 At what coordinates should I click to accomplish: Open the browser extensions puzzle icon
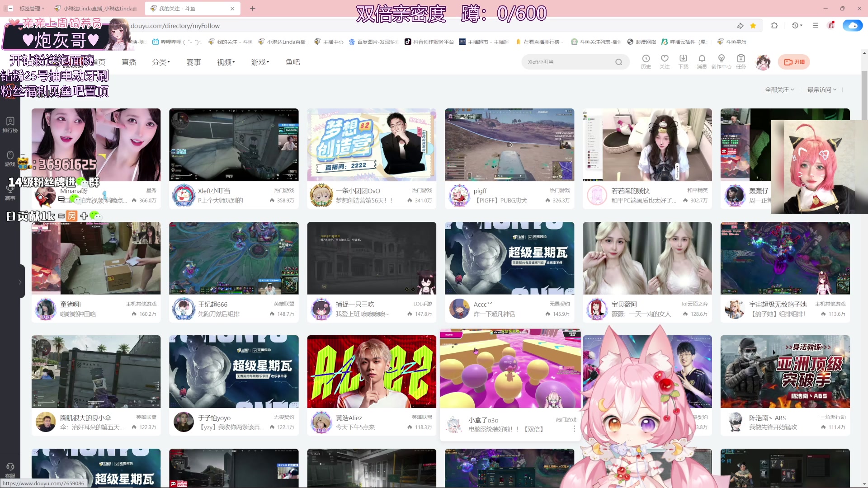pyautogui.click(x=774, y=26)
